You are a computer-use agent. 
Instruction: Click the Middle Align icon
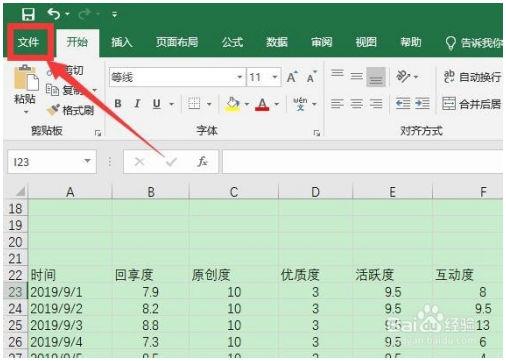[x=356, y=76]
